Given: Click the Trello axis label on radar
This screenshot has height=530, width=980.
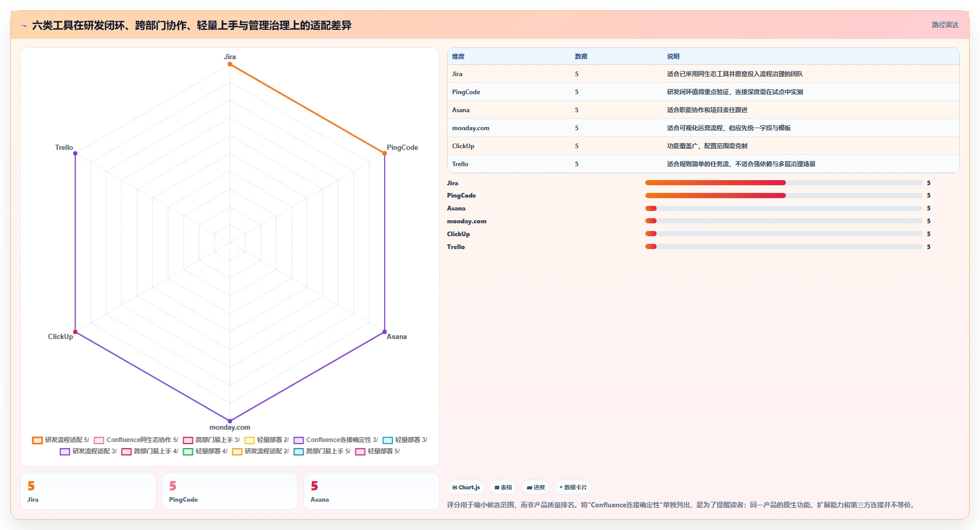Looking at the screenshot, I should tap(64, 148).
